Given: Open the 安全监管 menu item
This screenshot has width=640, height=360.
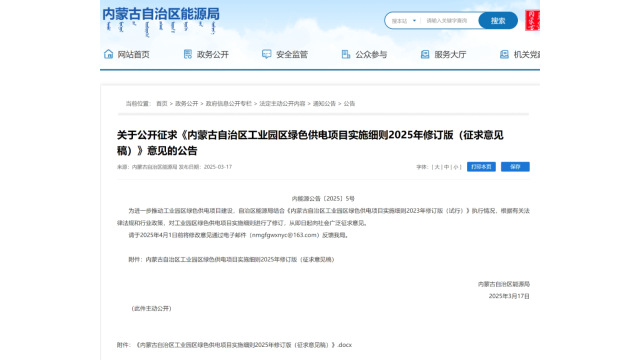Looking at the screenshot, I should (x=292, y=54).
